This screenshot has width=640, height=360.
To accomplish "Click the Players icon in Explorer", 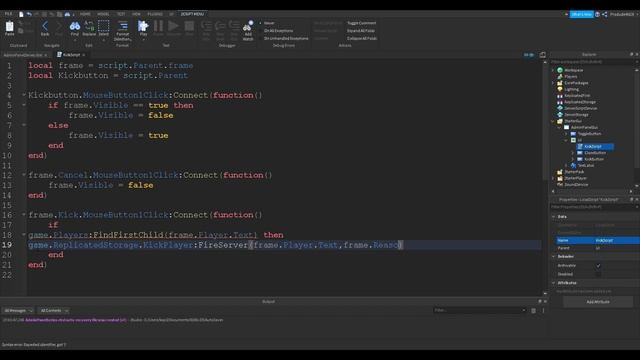I will (560, 76).
